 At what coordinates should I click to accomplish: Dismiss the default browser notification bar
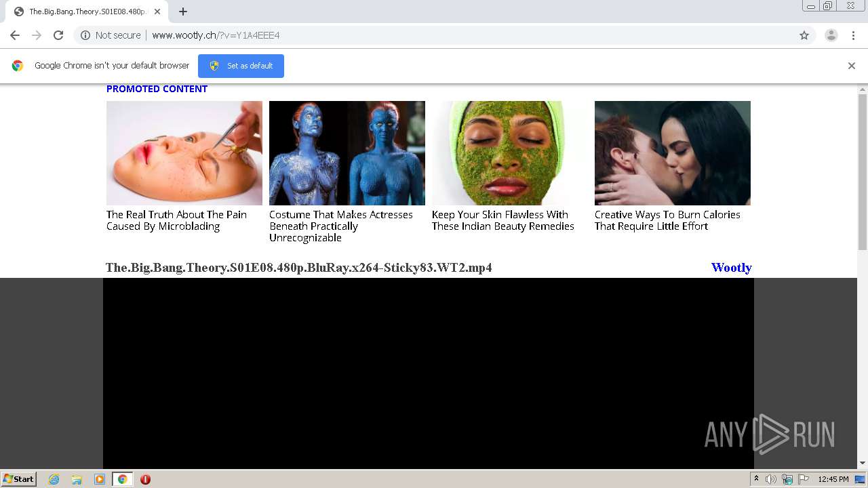852,66
